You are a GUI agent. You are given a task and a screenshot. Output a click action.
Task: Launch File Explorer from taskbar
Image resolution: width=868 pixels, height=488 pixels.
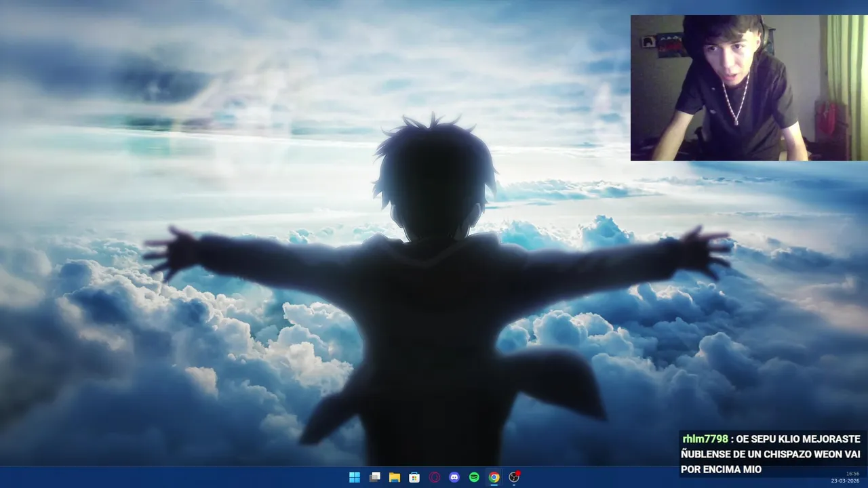tap(394, 477)
